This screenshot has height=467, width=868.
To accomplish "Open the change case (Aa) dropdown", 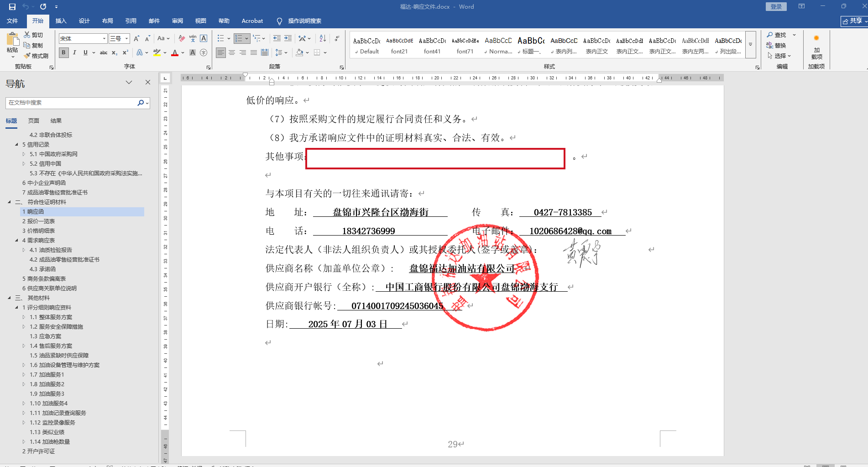I will [163, 39].
